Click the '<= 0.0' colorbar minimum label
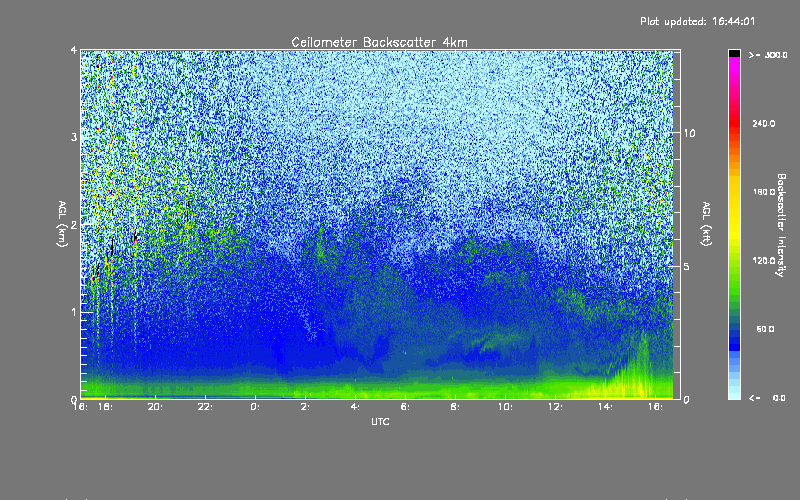The image size is (800, 500). [x=767, y=398]
